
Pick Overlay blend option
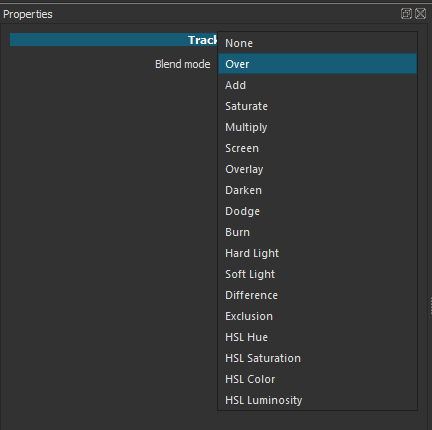317,169
